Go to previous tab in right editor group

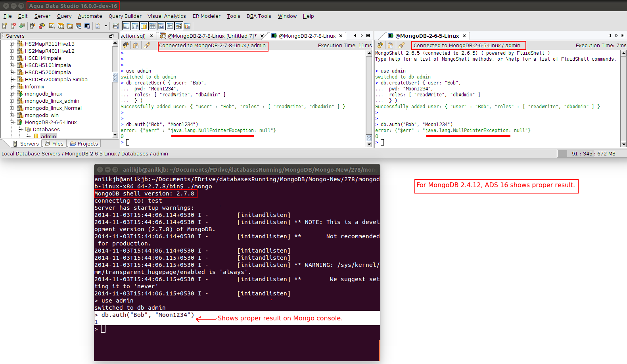[610, 36]
